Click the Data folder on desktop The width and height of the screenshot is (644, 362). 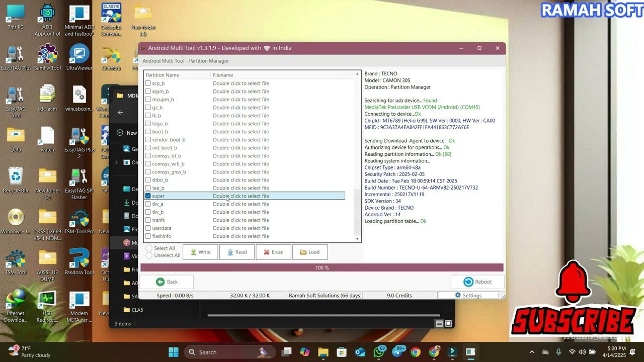pyautogui.click(x=16, y=140)
